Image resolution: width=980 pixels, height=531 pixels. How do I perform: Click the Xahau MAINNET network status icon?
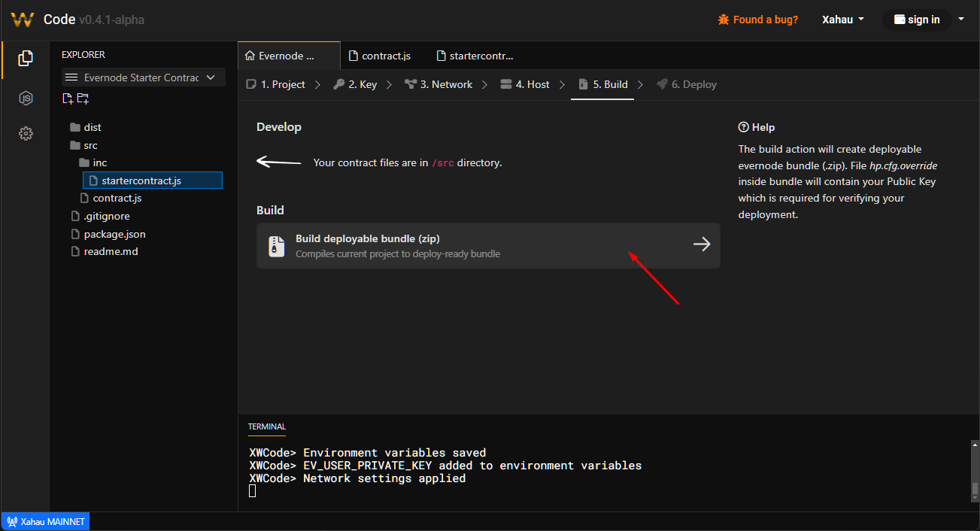(12, 521)
